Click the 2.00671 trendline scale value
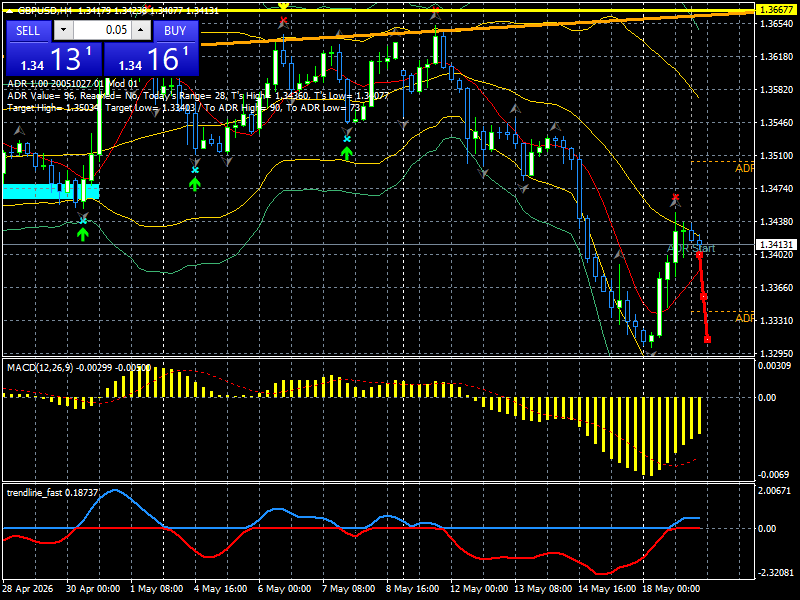800x600 pixels. (x=774, y=491)
